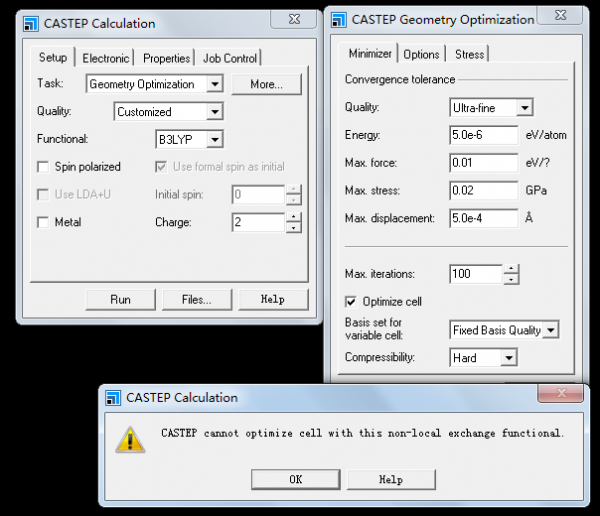Click the warning message about non-local exchange functional
The width and height of the screenshot is (600, 516).
point(362,433)
